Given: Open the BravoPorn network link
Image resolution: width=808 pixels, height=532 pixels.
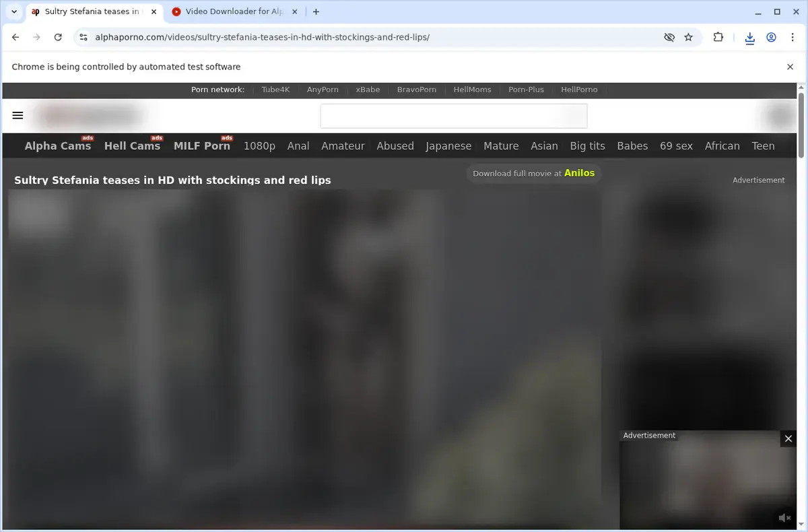Looking at the screenshot, I should pos(417,90).
